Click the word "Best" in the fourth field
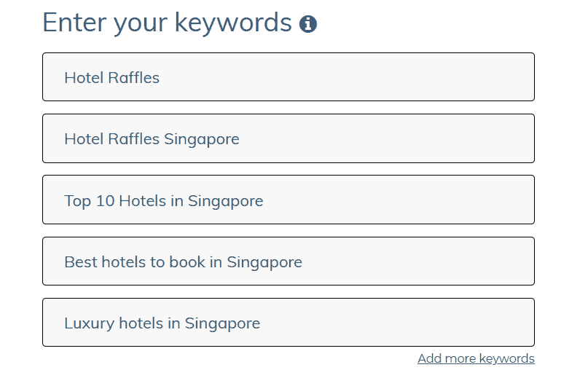The width and height of the screenshot is (588, 378). click(80, 261)
